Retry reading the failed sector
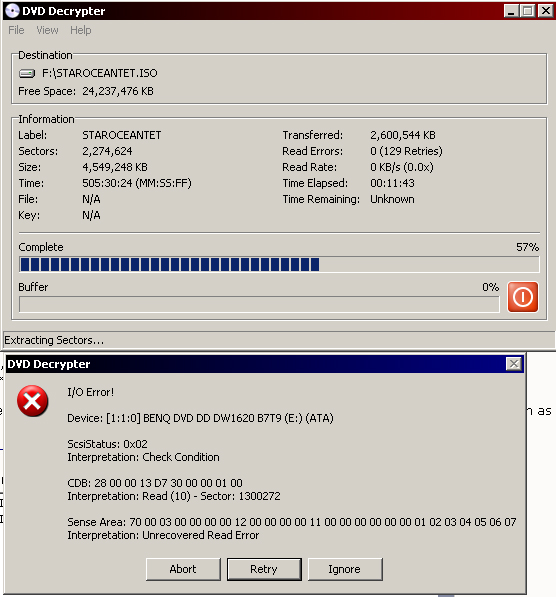 click(264, 569)
